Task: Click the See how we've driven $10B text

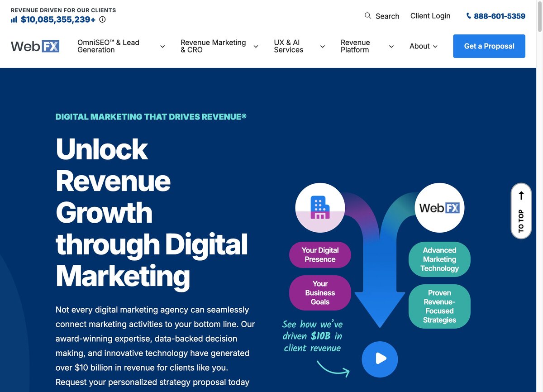Action: point(312,336)
